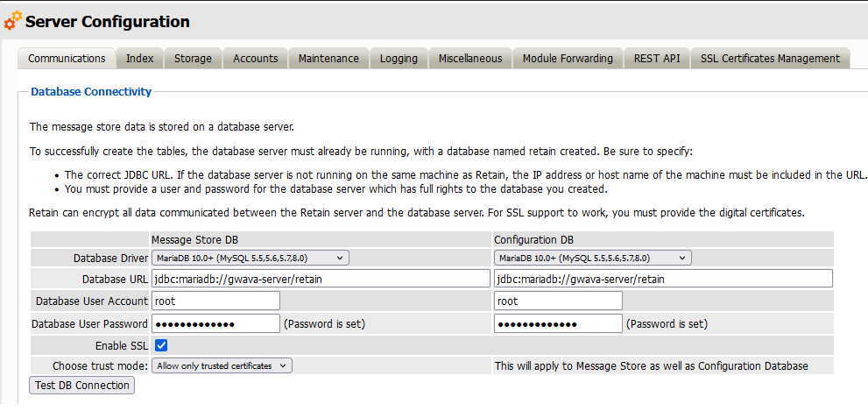The height and width of the screenshot is (411, 868).
Task: Click the Message Store Database URL field
Action: 320,279
